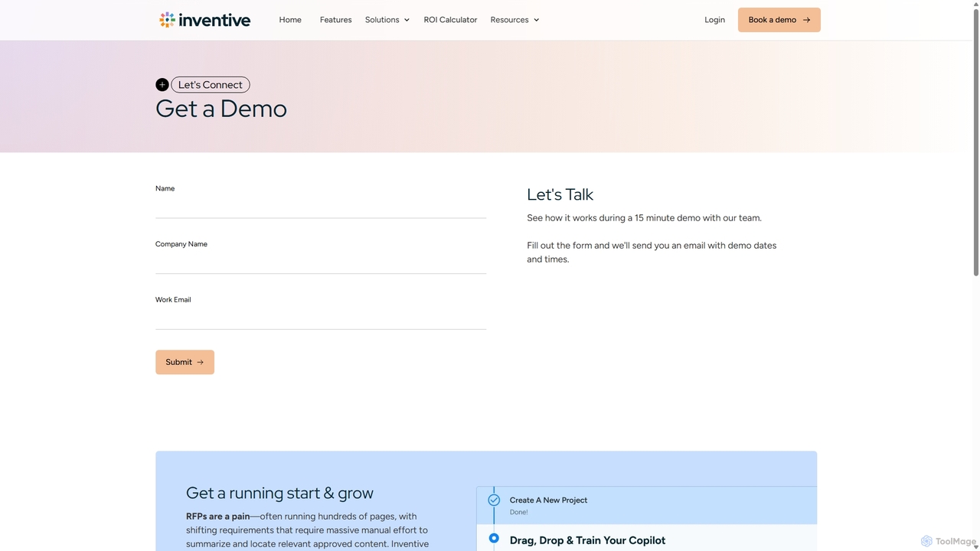Open the Home page
This screenshot has width=980, height=551.
coord(290,20)
